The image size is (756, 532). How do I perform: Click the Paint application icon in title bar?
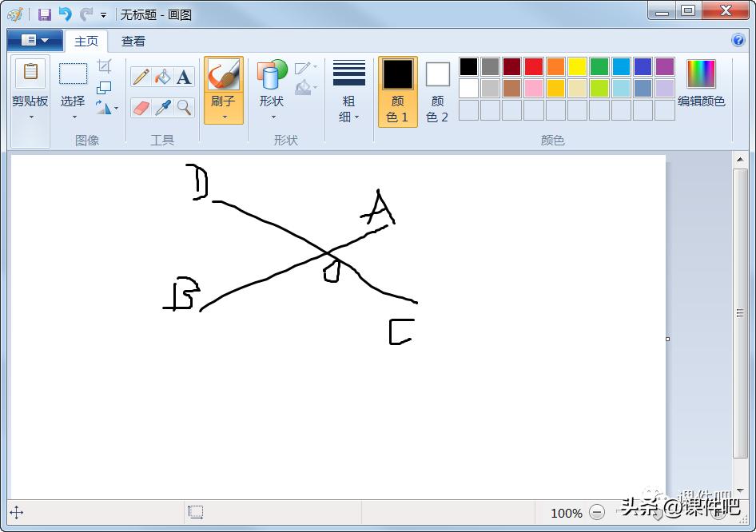click(x=15, y=14)
